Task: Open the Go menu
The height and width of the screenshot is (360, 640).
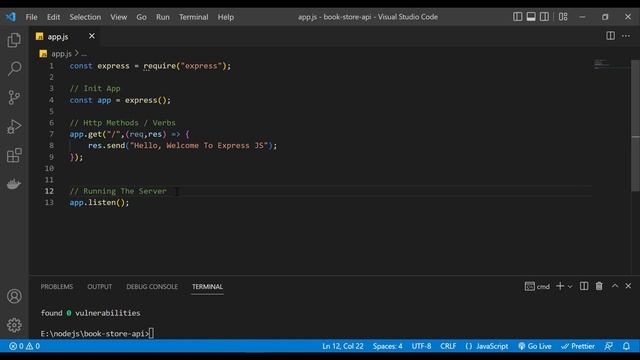Action: point(141,17)
